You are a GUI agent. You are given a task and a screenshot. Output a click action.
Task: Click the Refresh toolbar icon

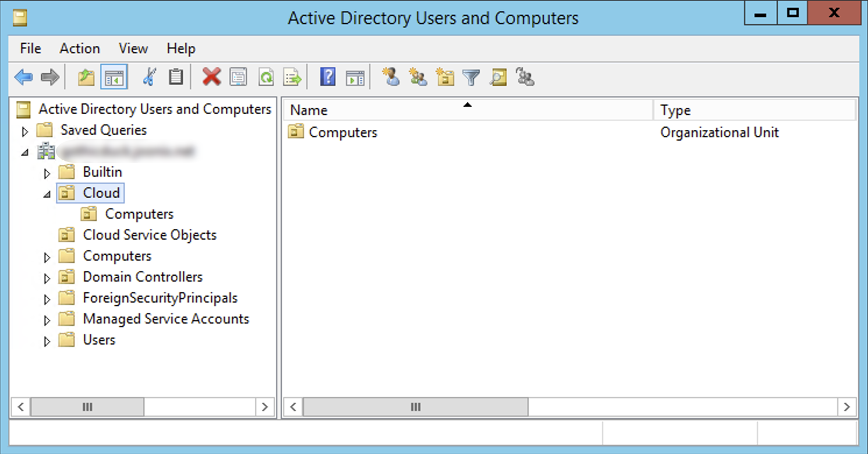266,77
